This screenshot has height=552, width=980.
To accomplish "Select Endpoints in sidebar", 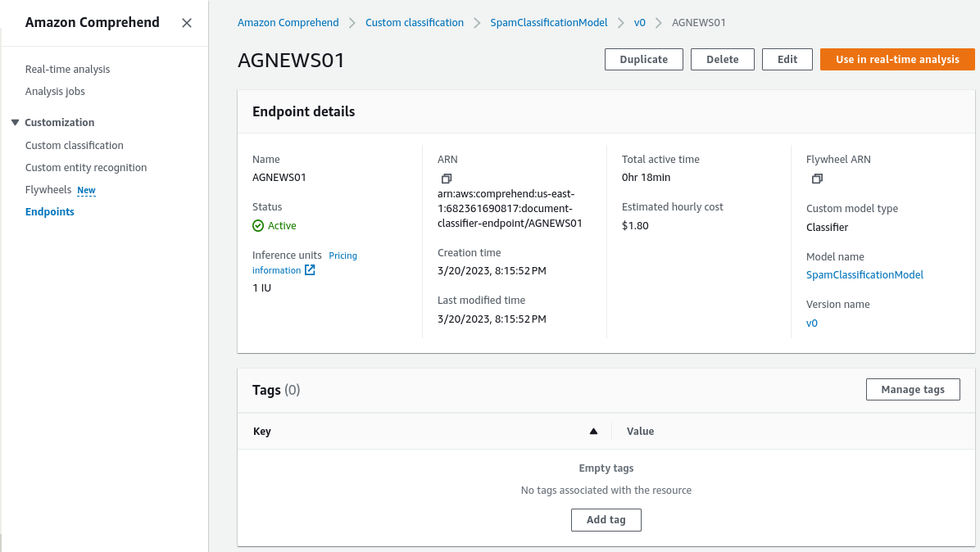I will (50, 211).
